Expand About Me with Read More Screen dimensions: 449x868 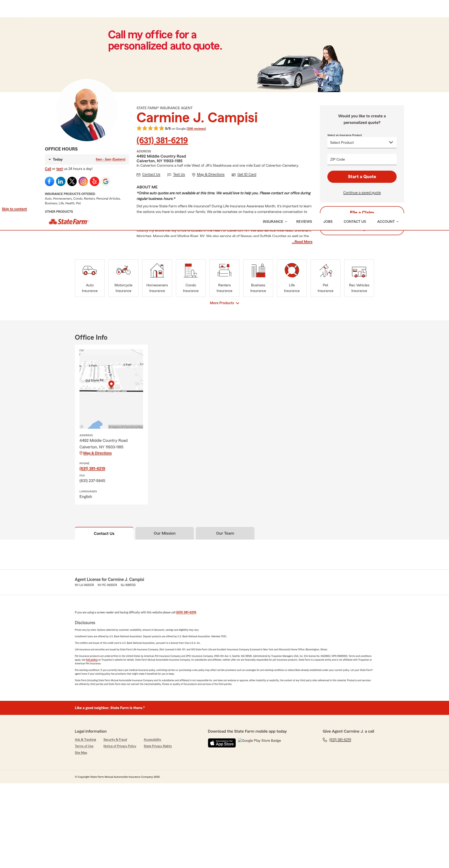(x=302, y=242)
